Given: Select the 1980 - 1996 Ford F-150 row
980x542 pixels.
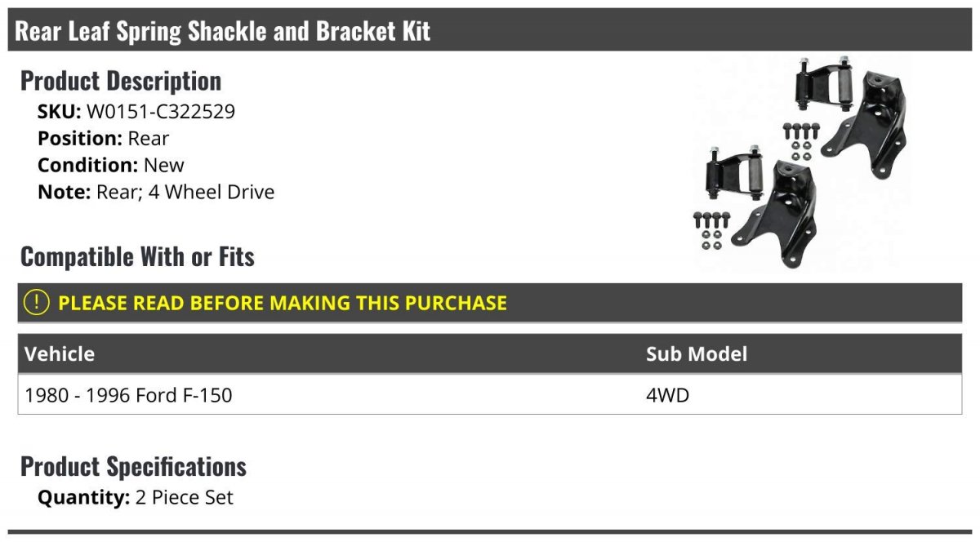Looking at the screenshot, I should click(490, 395).
